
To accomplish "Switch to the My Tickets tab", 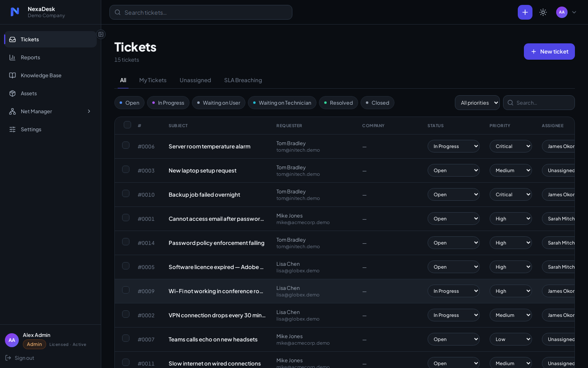I will [153, 80].
